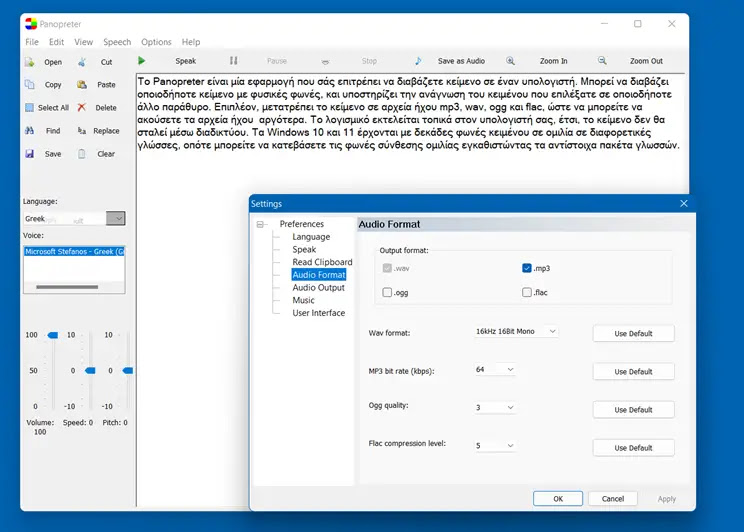This screenshot has height=532, width=744.
Task: Click Zoom Out label
Action: point(646,61)
